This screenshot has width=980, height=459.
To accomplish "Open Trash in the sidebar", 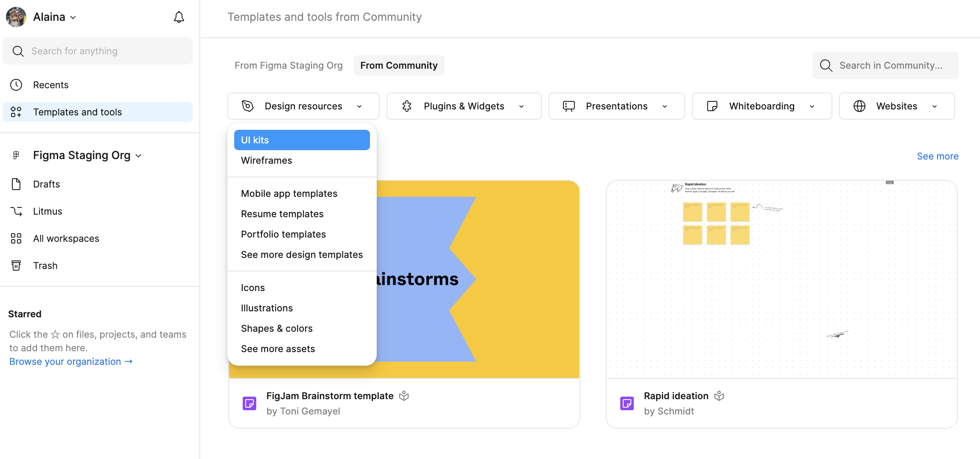I will pos(98,266).
